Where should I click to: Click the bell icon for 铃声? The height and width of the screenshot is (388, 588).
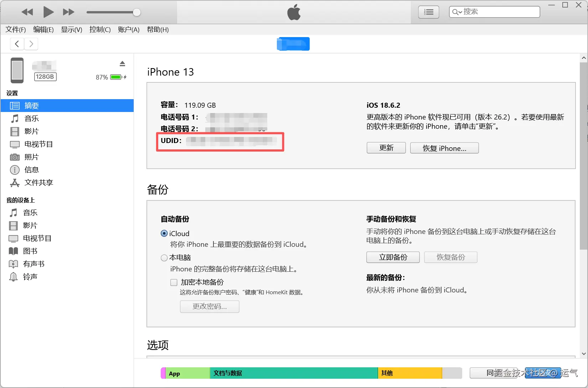pos(13,277)
